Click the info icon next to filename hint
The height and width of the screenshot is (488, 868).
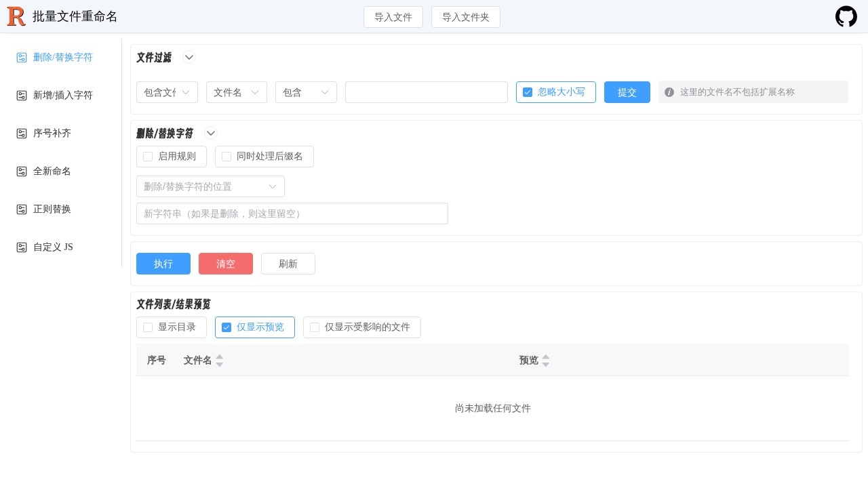(x=669, y=92)
